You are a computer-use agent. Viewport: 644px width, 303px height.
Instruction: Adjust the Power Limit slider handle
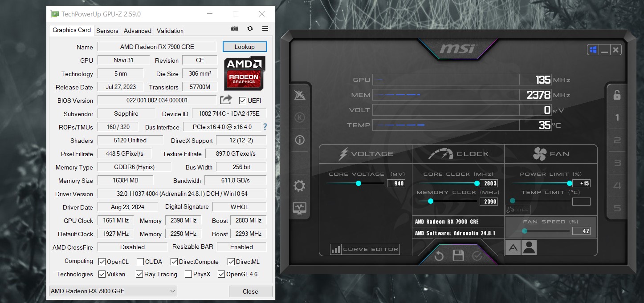pyautogui.click(x=570, y=183)
